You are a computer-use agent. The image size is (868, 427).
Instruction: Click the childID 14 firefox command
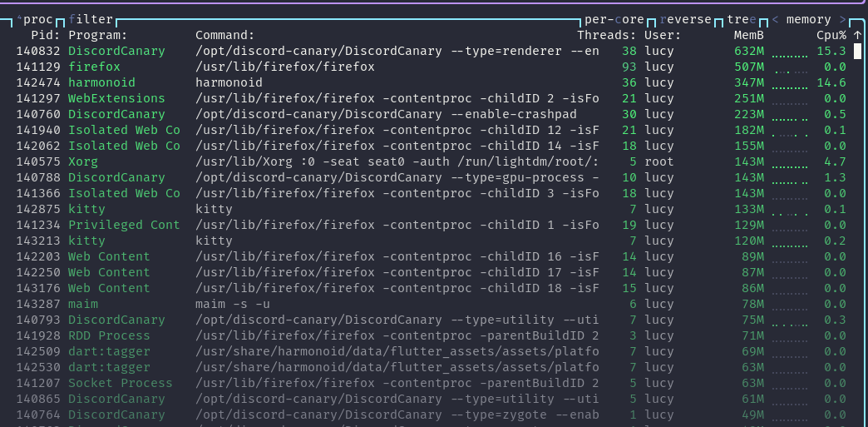pyautogui.click(x=397, y=146)
